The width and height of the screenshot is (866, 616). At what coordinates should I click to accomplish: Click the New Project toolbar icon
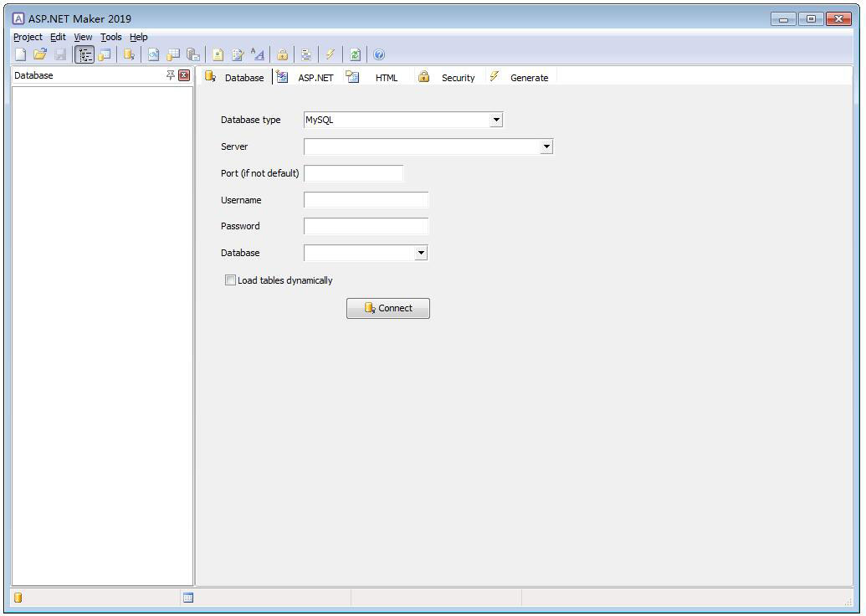point(21,54)
